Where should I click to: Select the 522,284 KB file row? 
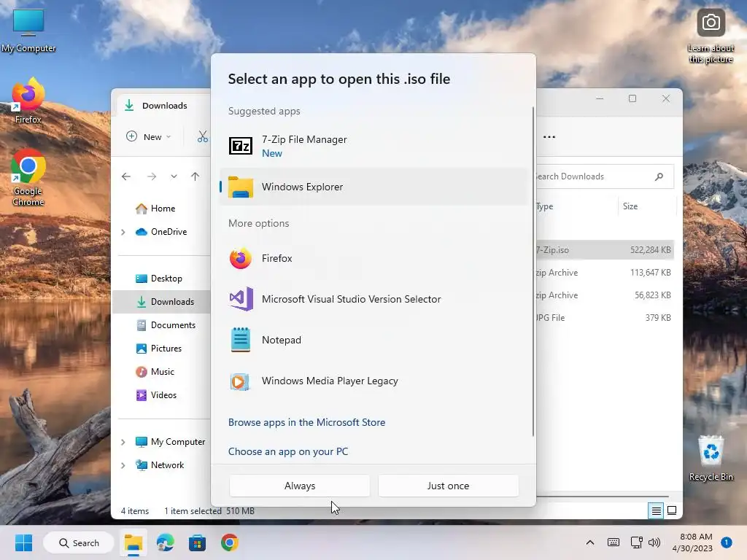coord(605,250)
